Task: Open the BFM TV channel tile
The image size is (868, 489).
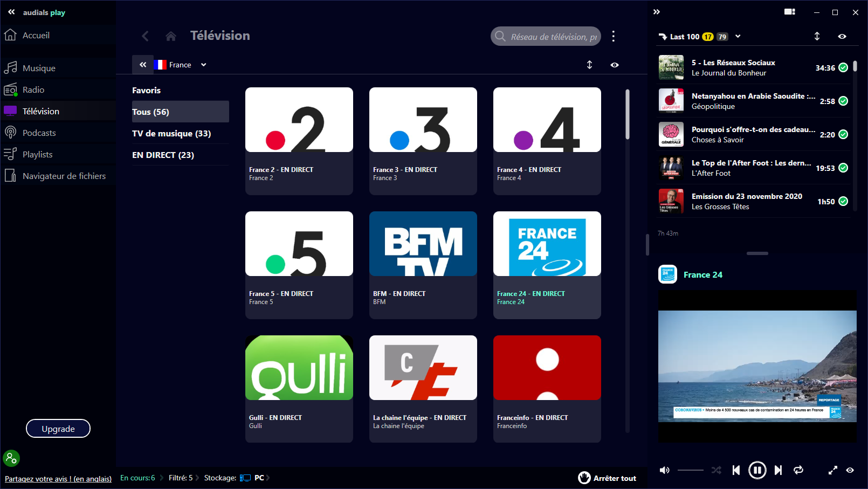Action: pos(423,265)
